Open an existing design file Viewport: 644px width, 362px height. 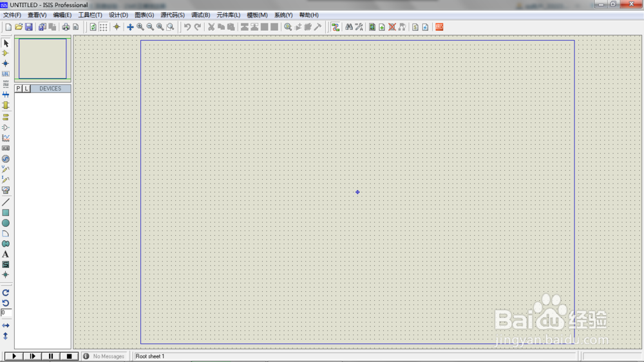(x=19, y=27)
